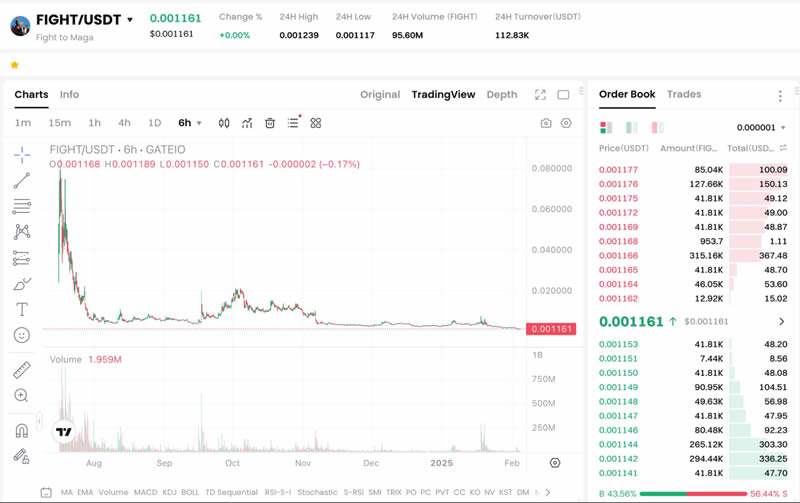The width and height of the screenshot is (800, 503).
Task: Open the emoji sticker tool
Action: [x=22, y=335]
